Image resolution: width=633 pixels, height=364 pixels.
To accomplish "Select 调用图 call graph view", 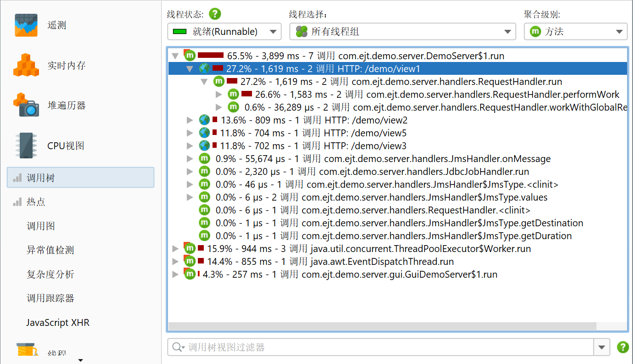I will click(40, 226).
